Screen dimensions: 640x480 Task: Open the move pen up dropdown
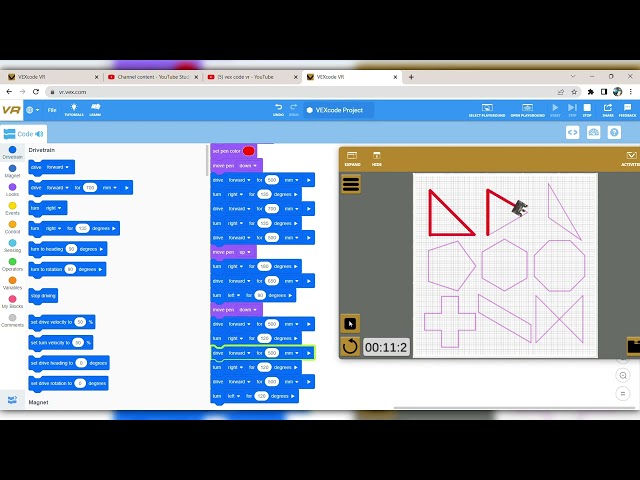tap(244, 252)
